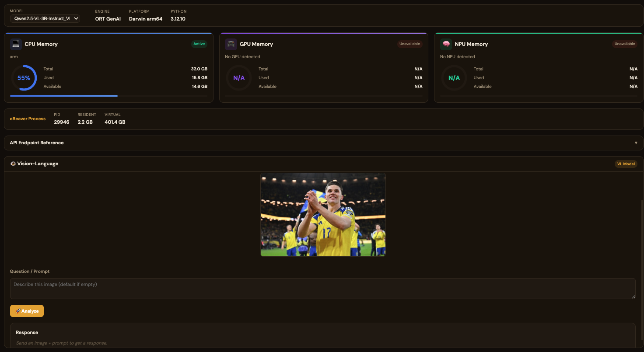The height and width of the screenshot is (352, 644).
Task: Click the Vision-Language section header
Action: [x=38, y=164]
